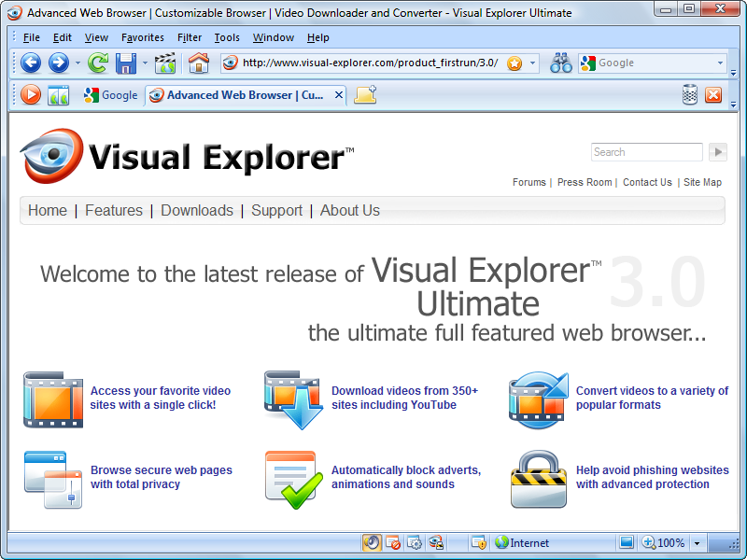Click the Downloads navigation link
Image resolution: width=747 pixels, height=560 pixels.
tap(197, 210)
